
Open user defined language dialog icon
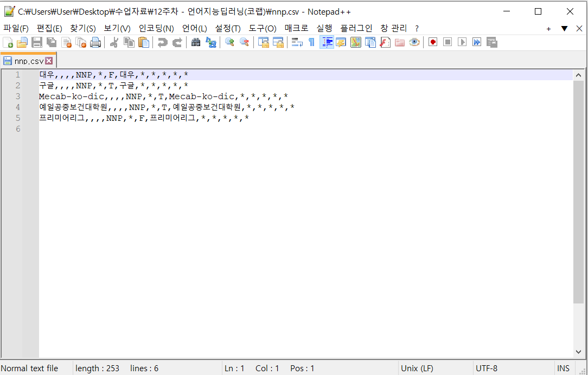pyautogui.click(x=341, y=42)
